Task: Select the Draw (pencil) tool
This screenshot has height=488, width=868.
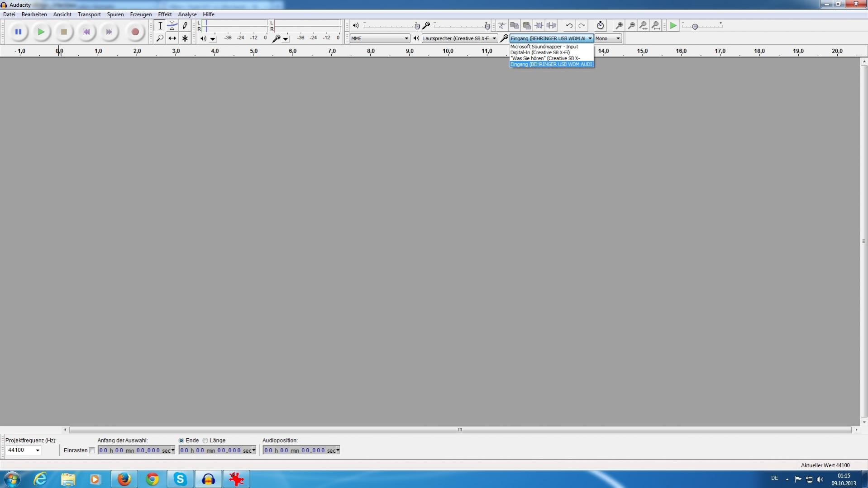Action: 185,26
